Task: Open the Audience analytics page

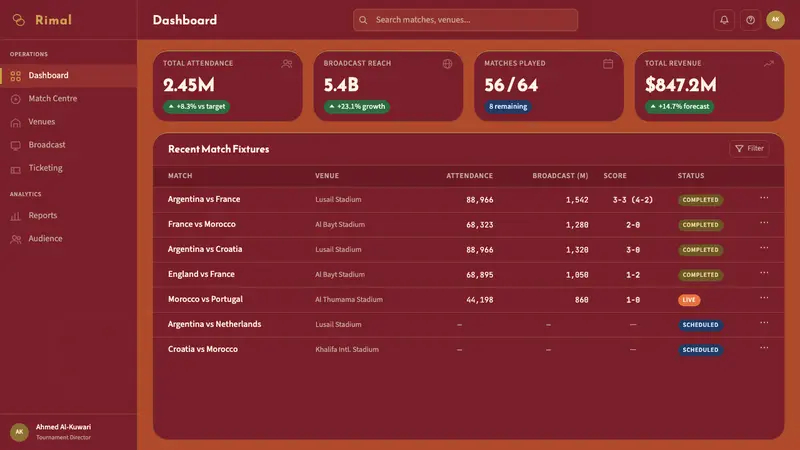Action: pos(68,239)
